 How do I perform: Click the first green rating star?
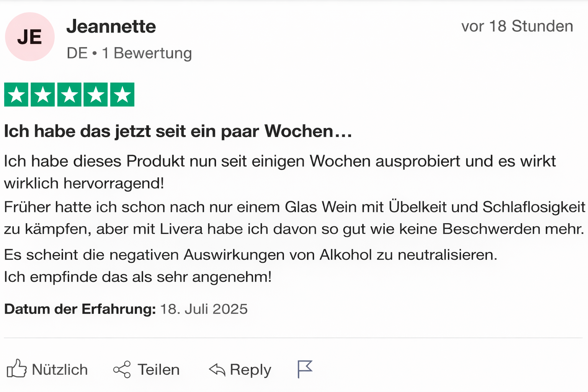(16, 95)
